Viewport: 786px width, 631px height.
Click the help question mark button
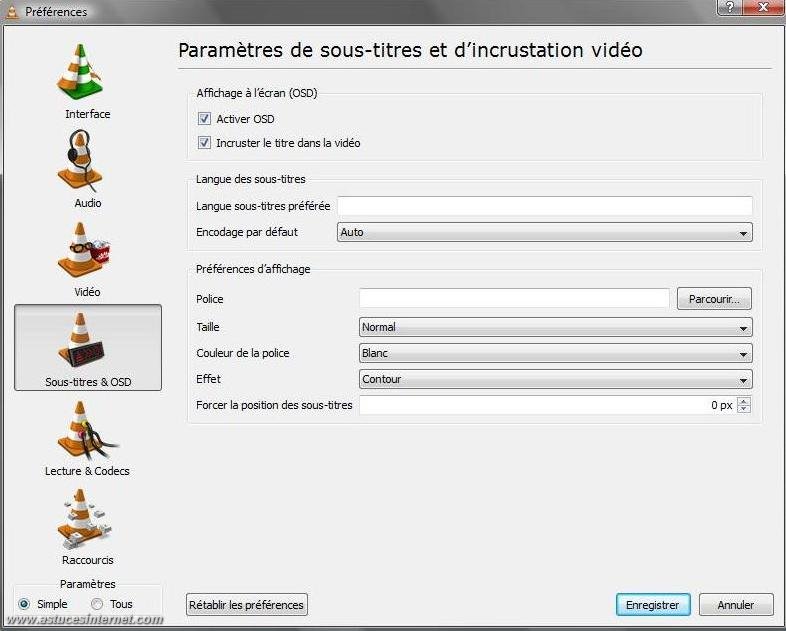[730, 8]
